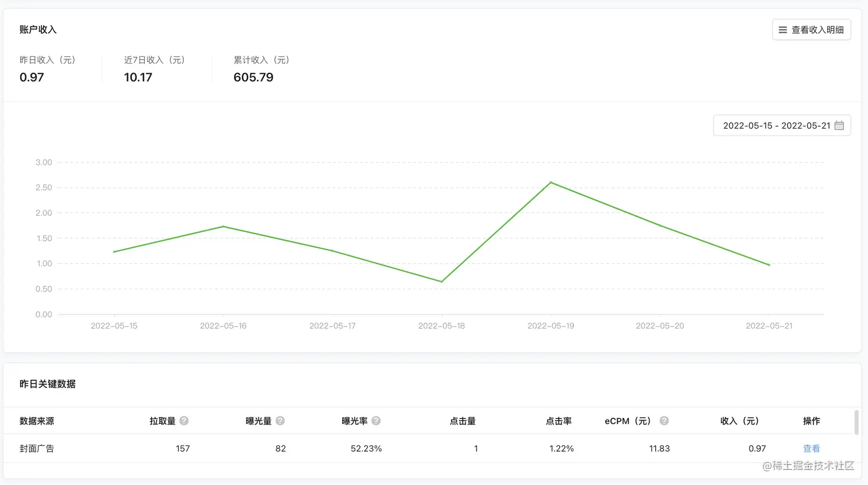Click the 昨日关键数据 heading
868x485 pixels.
click(x=48, y=384)
